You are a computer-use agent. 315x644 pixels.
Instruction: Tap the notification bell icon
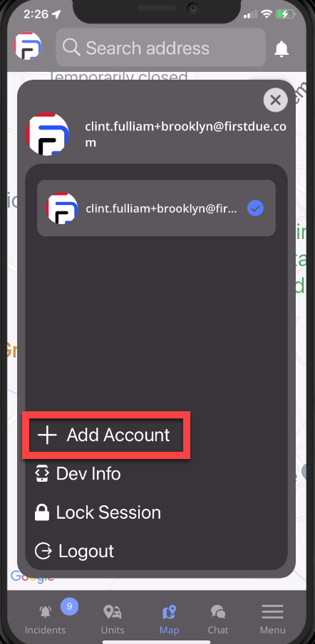point(282,49)
